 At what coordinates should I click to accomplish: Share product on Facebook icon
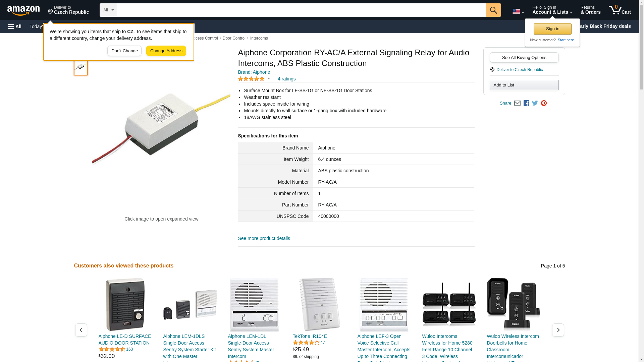click(x=526, y=103)
